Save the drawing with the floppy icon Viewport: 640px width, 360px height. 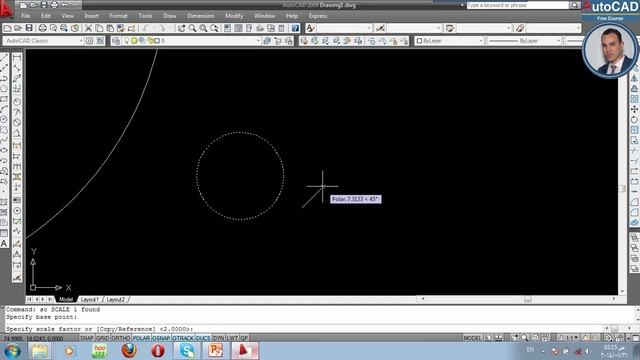tap(29, 28)
